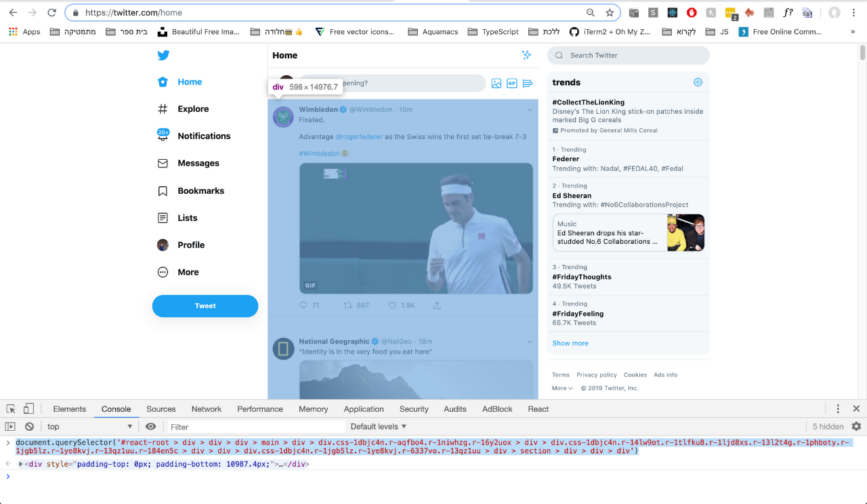Screen dimensions: 867x504
Task: Click the #Wimbledon hashtag in tweet
Action: (319, 154)
